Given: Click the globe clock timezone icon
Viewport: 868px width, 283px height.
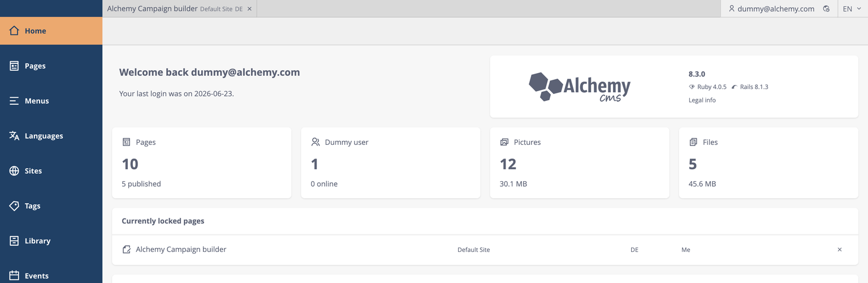Looking at the screenshot, I should point(826,8).
